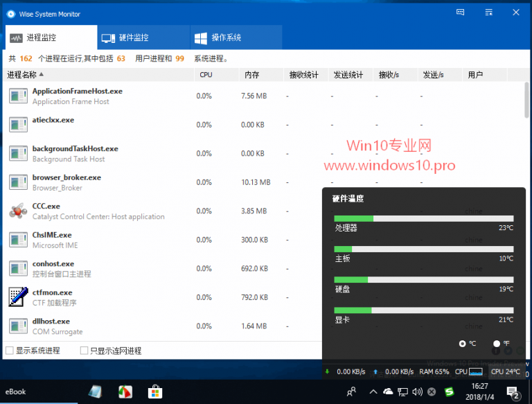Select the ℃ Celsius radio button
Screen dimensions: 532x404
[462, 344]
